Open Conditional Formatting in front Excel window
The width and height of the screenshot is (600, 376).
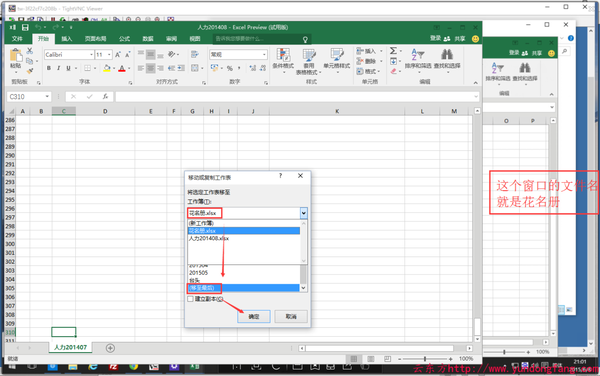coord(283,60)
